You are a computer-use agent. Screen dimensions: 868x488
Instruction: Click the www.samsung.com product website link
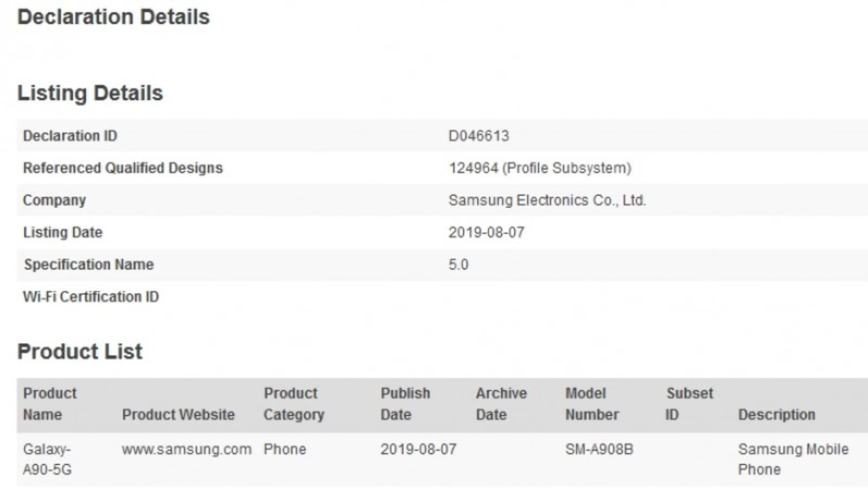187,450
